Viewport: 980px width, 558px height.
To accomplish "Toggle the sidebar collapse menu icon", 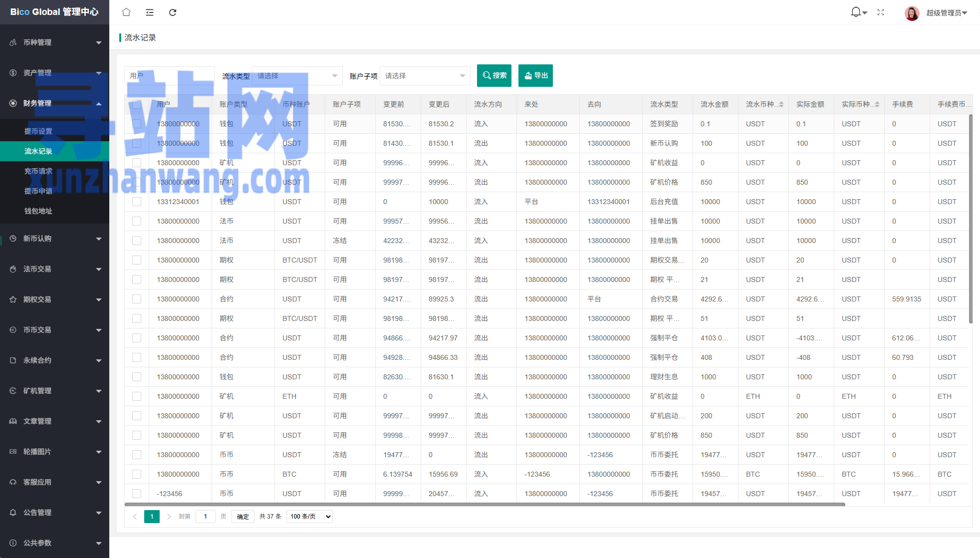I will pyautogui.click(x=150, y=12).
